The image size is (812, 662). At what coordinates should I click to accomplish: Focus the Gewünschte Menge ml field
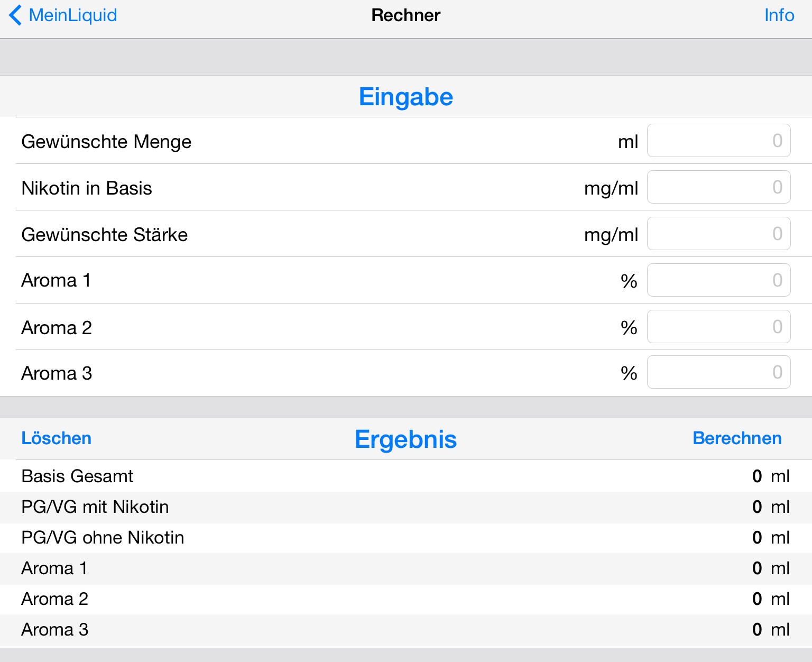pos(718,141)
